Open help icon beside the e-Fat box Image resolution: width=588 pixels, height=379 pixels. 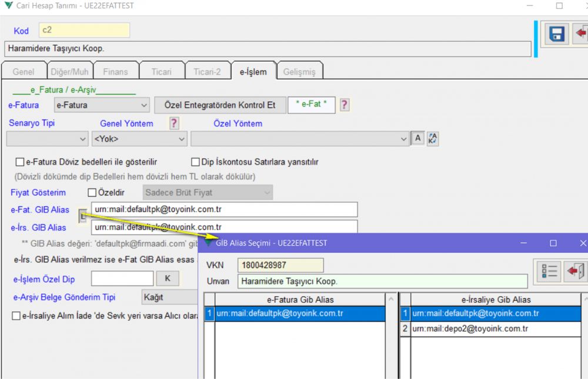(345, 105)
